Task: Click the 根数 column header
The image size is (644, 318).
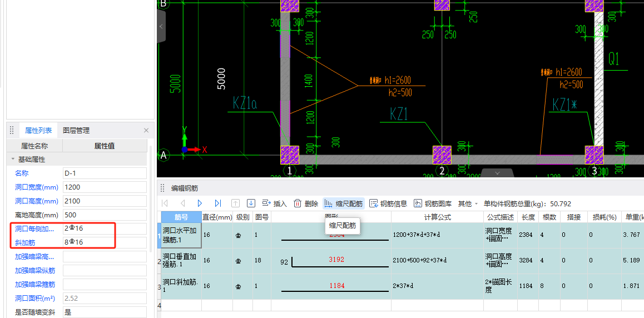Action: (x=549, y=217)
